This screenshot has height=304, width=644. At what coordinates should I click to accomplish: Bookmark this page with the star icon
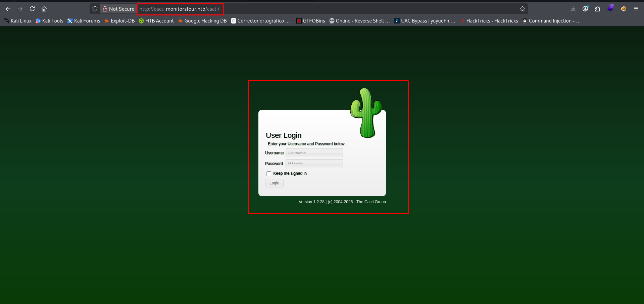[522, 9]
